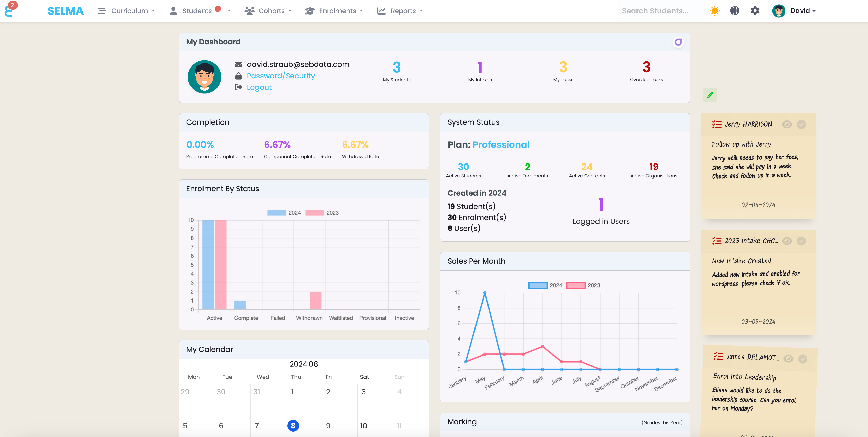Click the logout arrow icon
Viewport: 868px width, 437px height.
pos(238,87)
